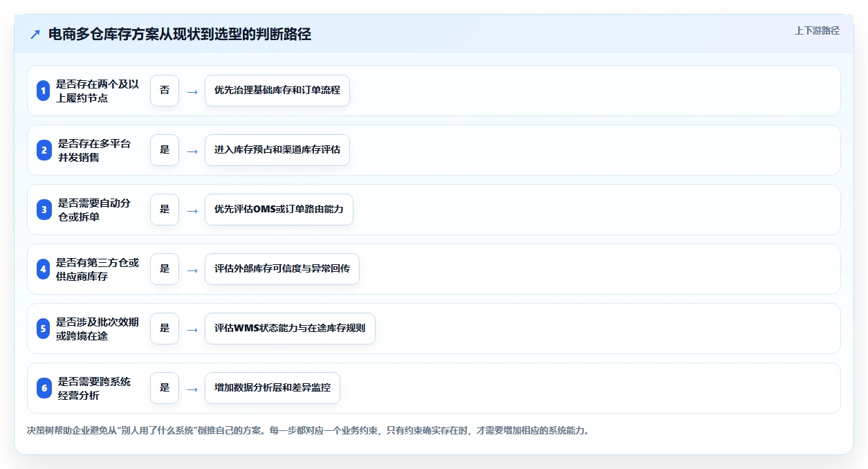Click the 上下游路径 label at top right
The height and width of the screenshot is (469, 868).
[817, 30]
